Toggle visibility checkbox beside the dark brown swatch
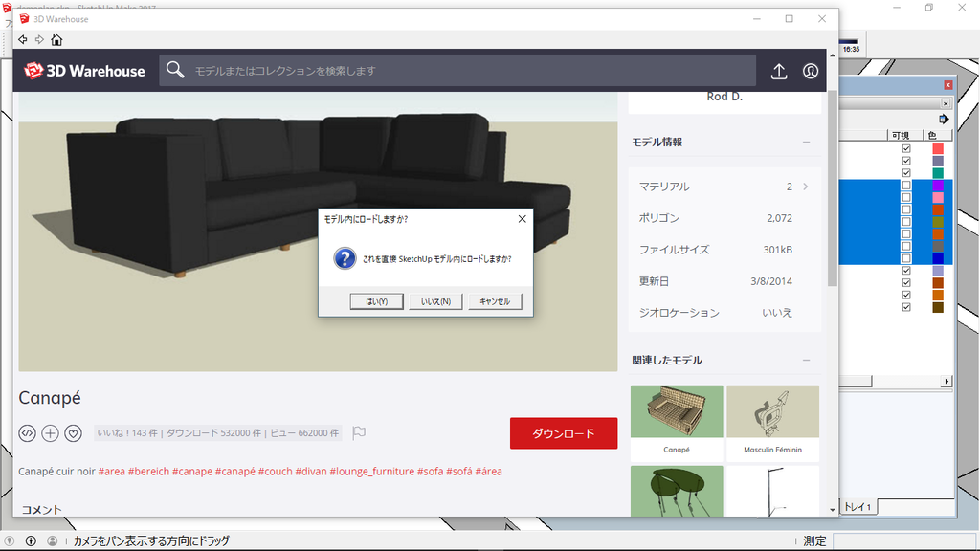Screen dimensions: 980x551 pyautogui.click(x=906, y=307)
